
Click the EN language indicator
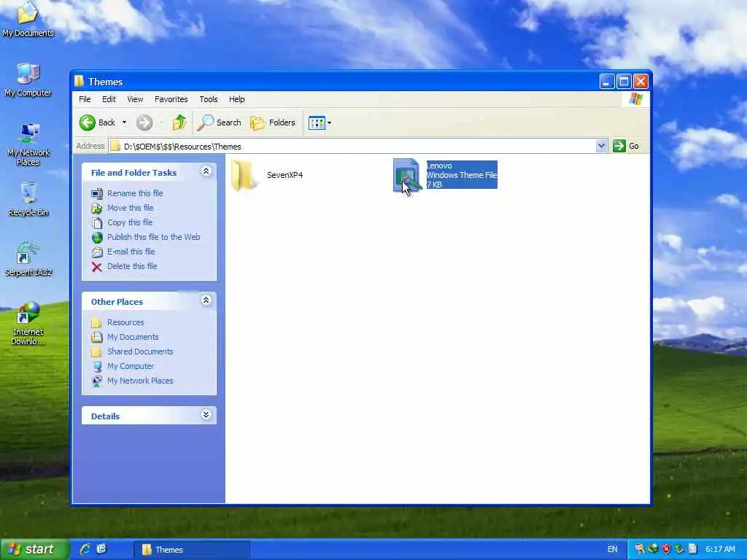pos(612,550)
